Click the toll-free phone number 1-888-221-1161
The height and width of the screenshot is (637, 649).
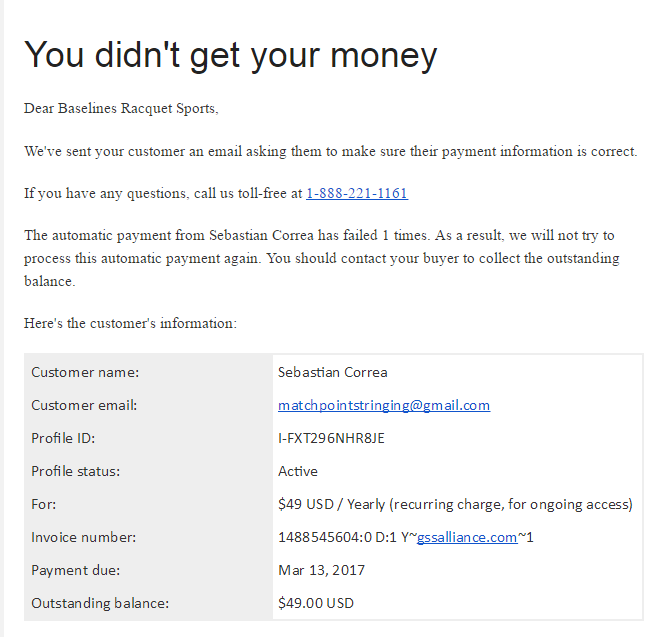pyautogui.click(x=357, y=193)
